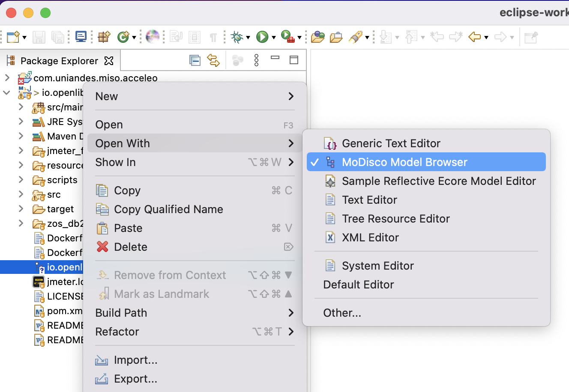
Task: Select Text Editor in Open With
Action: (x=426, y=200)
